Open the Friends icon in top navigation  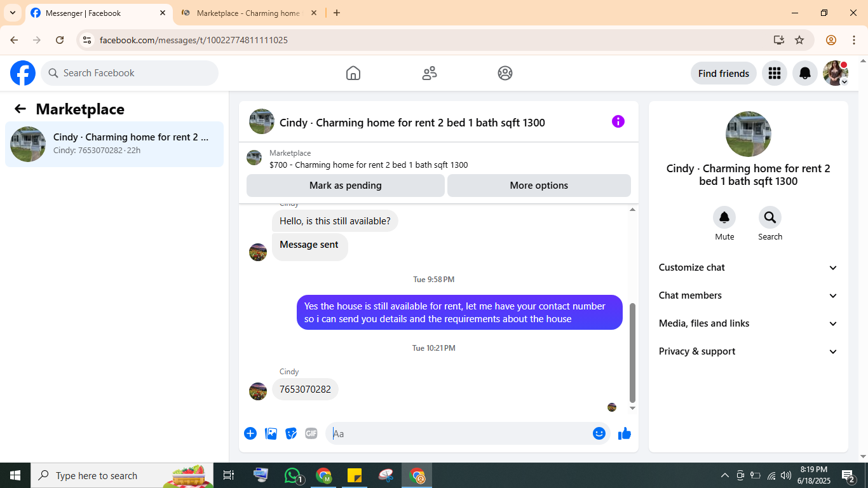(x=430, y=73)
